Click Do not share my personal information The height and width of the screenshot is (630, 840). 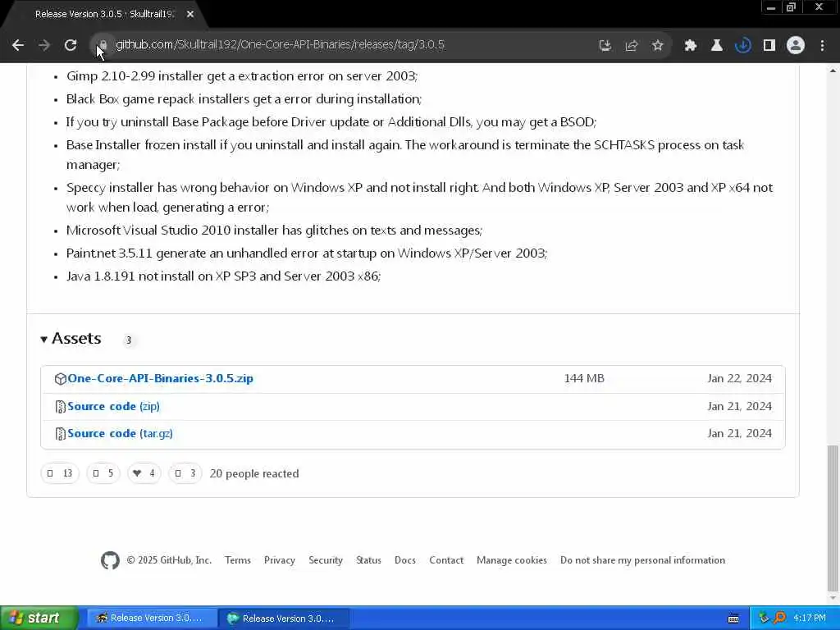coord(643,560)
